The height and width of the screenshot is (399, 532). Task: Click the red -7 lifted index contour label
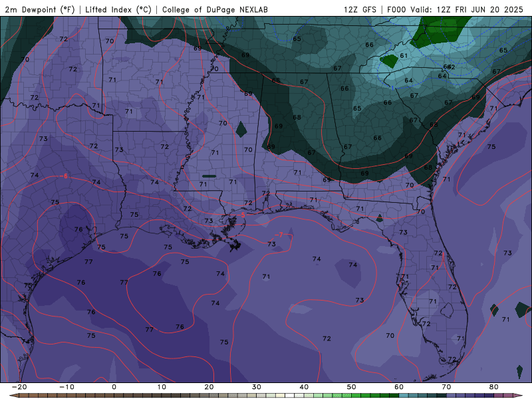click(x=279, y=235)
